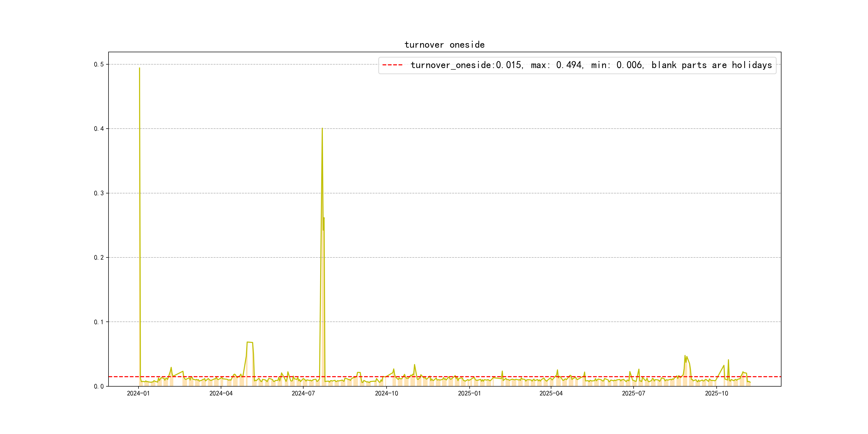Click the 0.5 y-axis tick label
868x434 pixels.
tap(99, 64)
